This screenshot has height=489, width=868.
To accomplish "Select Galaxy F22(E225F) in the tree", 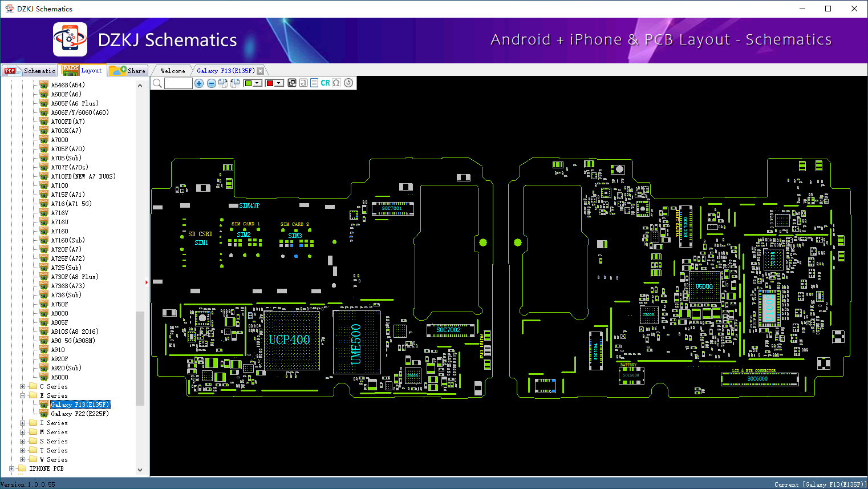I will [79, 414].
